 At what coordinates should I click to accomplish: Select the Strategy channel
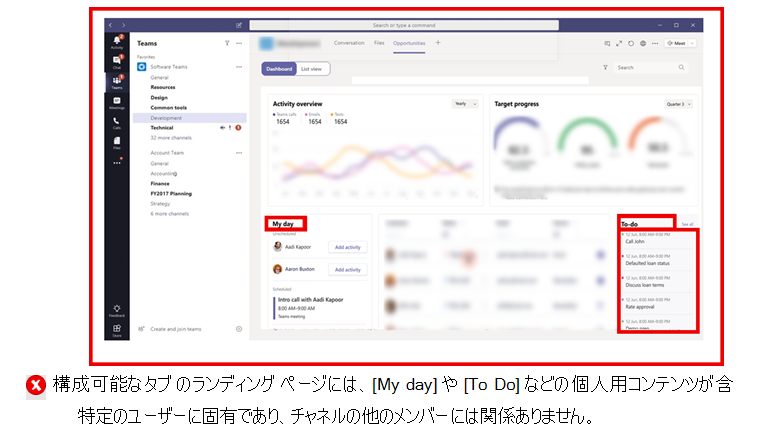[160, 203]
